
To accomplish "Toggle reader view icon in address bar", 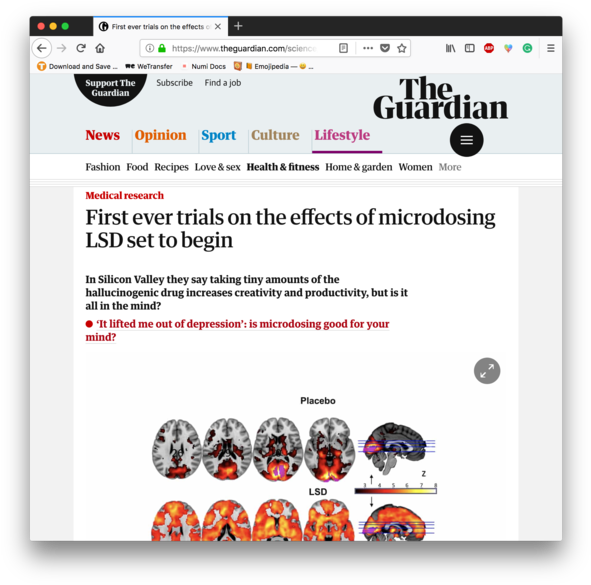I will tap(343, 48).
